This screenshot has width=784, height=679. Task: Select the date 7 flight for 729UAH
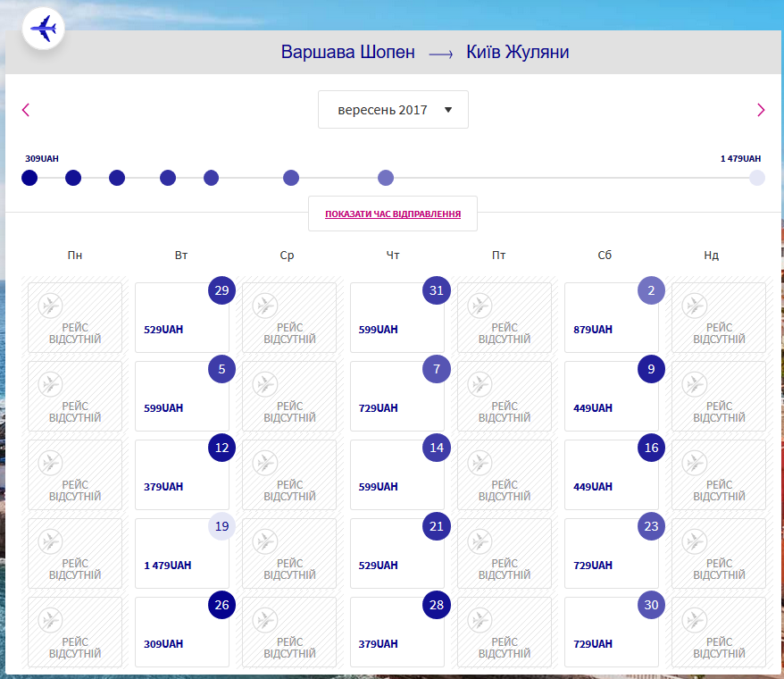396,397
